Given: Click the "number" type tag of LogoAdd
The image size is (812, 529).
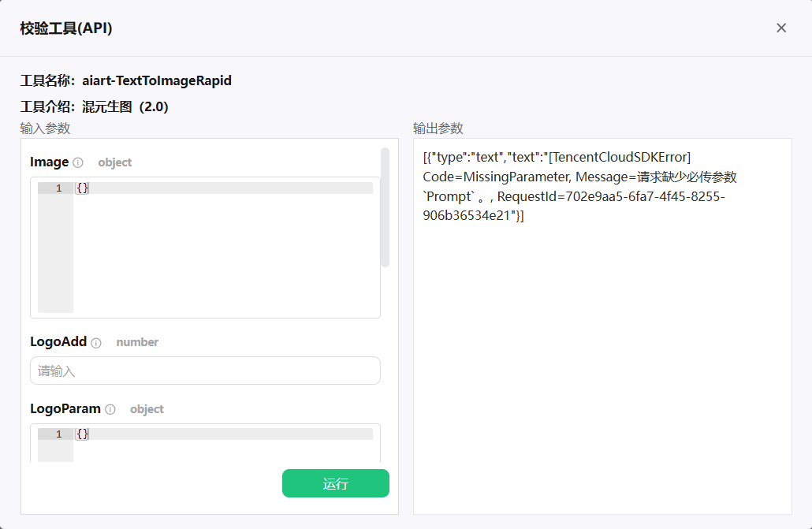Looking at the screenshot, I should pyautogui.click(x=137, y=342).
